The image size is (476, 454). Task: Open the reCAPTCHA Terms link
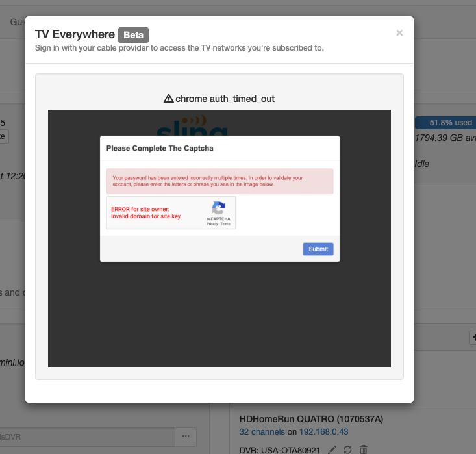pyautogui.click(x=225, y=223)
